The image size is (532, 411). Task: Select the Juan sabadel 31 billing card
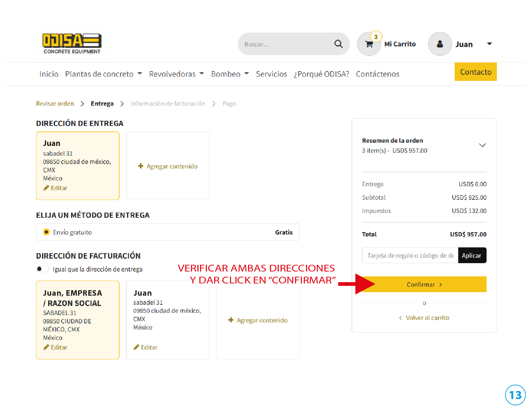168,320
